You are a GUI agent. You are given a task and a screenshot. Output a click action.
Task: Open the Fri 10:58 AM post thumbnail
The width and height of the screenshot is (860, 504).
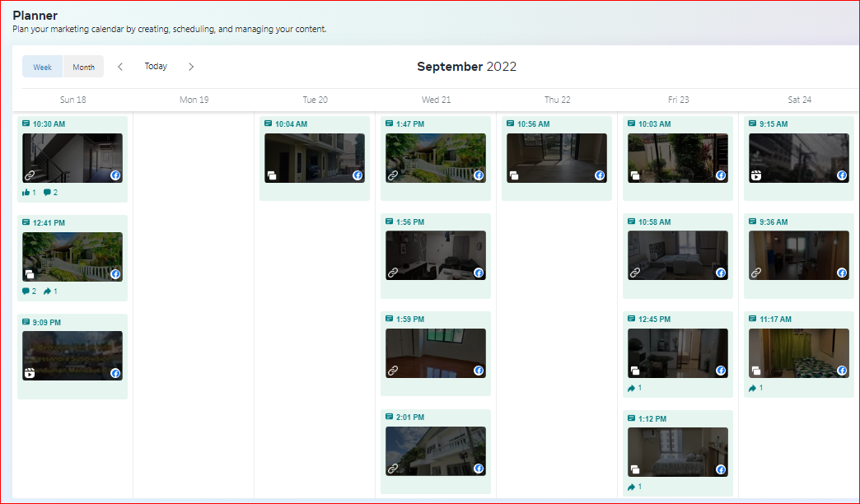click(x=678, y=255)
